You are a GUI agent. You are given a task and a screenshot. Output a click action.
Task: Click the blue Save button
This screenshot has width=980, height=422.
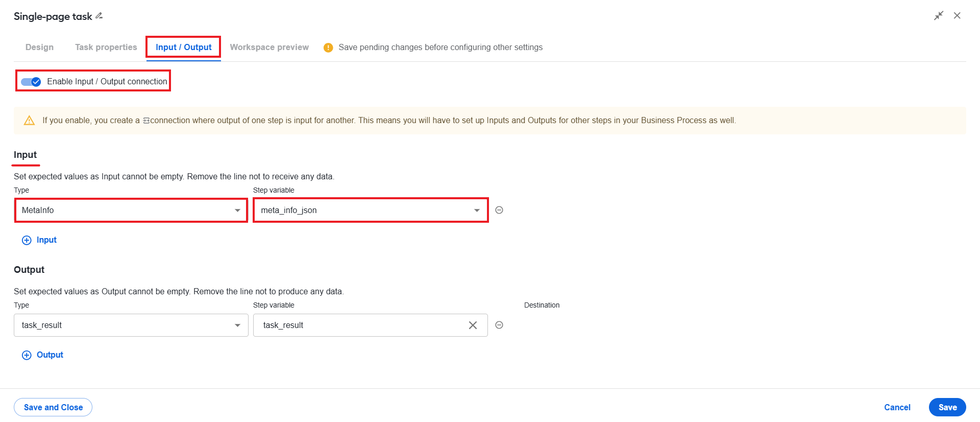947,407
